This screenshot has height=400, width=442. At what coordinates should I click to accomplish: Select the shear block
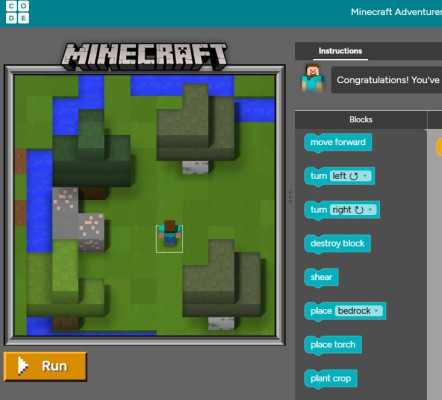click(x=321, y=277)
